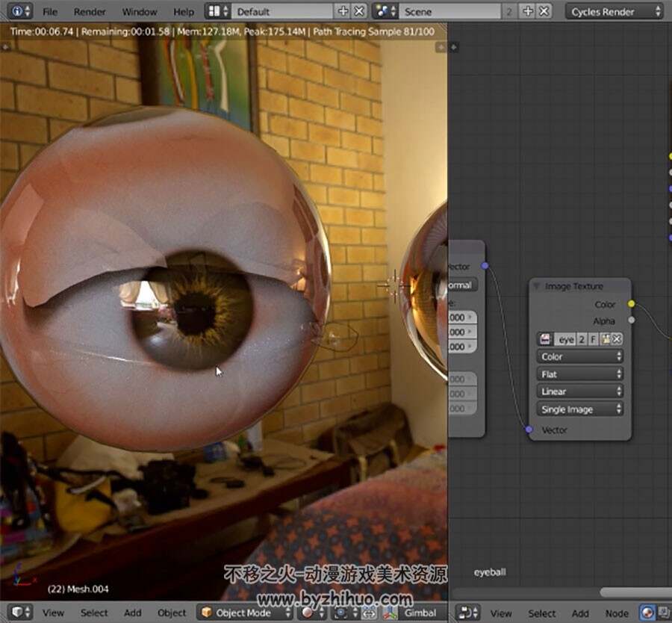
Task: Click the third value field in Mapping node
Action: (462, 346)
